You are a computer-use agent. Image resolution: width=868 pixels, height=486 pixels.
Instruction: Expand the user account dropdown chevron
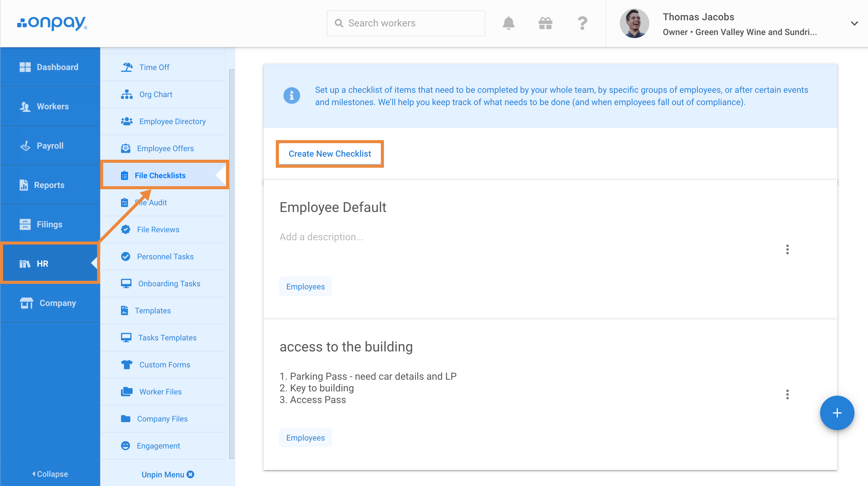tap(854, 23)
